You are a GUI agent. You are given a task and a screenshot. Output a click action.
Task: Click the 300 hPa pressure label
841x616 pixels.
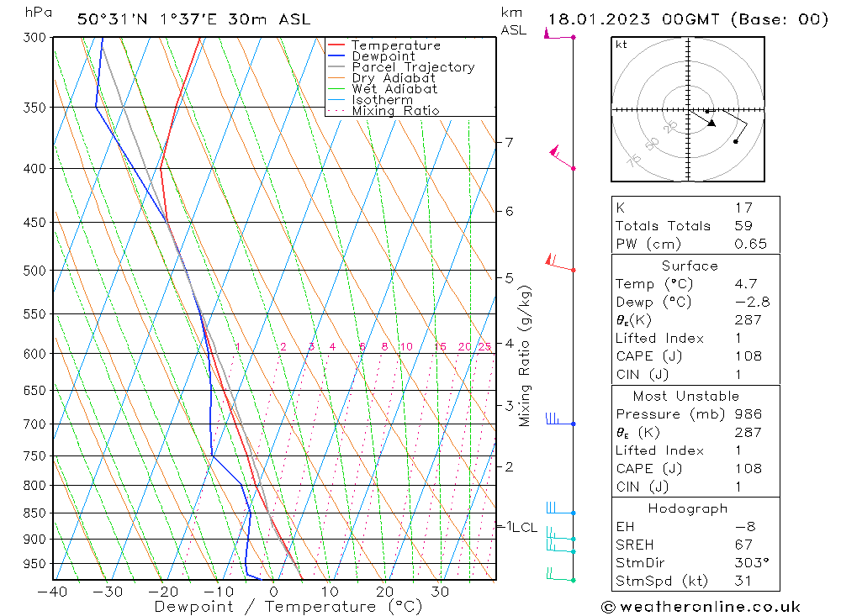point(34,38)
